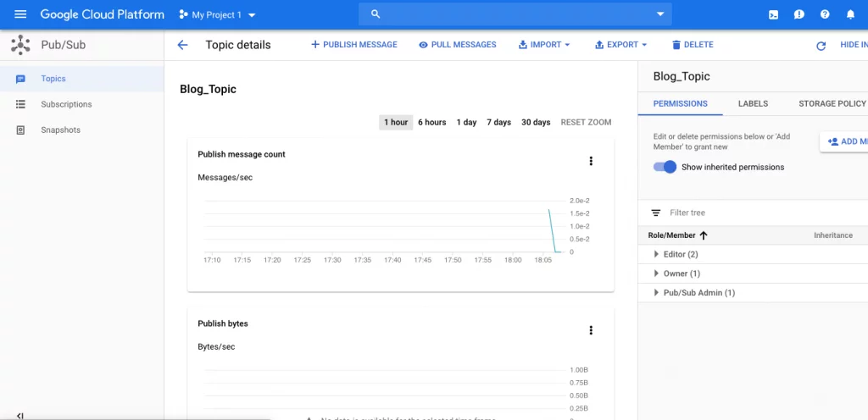Switch to the Permissions tab
The image size is (868, 420).
(681, 103)
